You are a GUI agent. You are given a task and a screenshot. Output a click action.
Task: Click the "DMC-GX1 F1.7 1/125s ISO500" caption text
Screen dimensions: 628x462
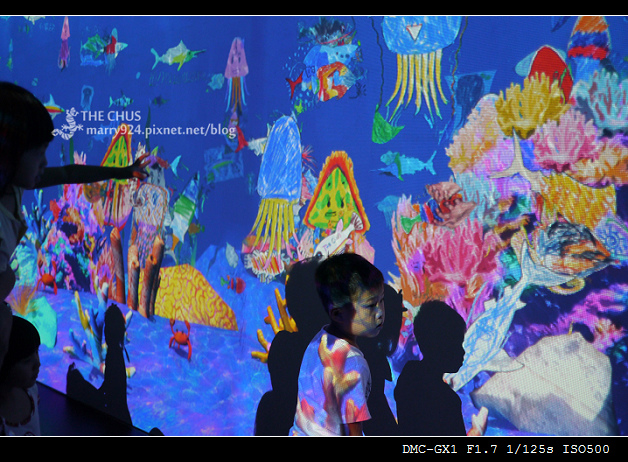click(506, 449)
